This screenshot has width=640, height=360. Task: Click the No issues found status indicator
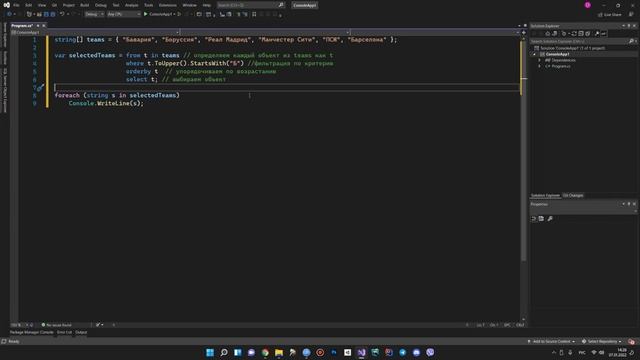point(57,325)
